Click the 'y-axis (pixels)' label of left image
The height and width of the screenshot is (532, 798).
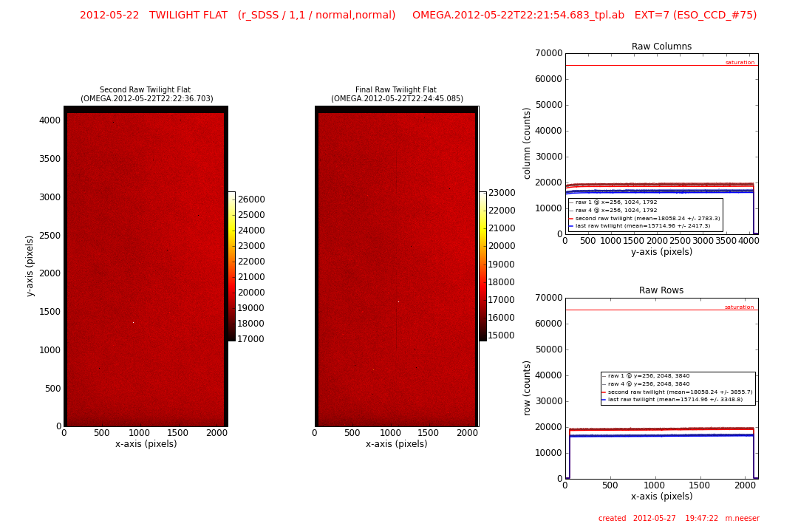[x=30, y=266]
